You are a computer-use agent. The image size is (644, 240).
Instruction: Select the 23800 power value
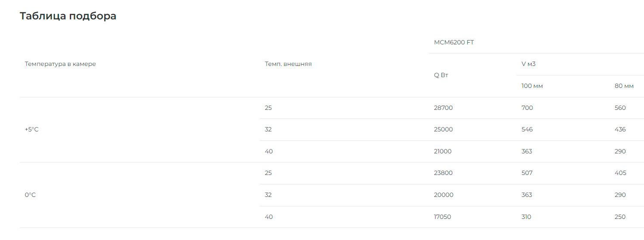coord(443,173)
